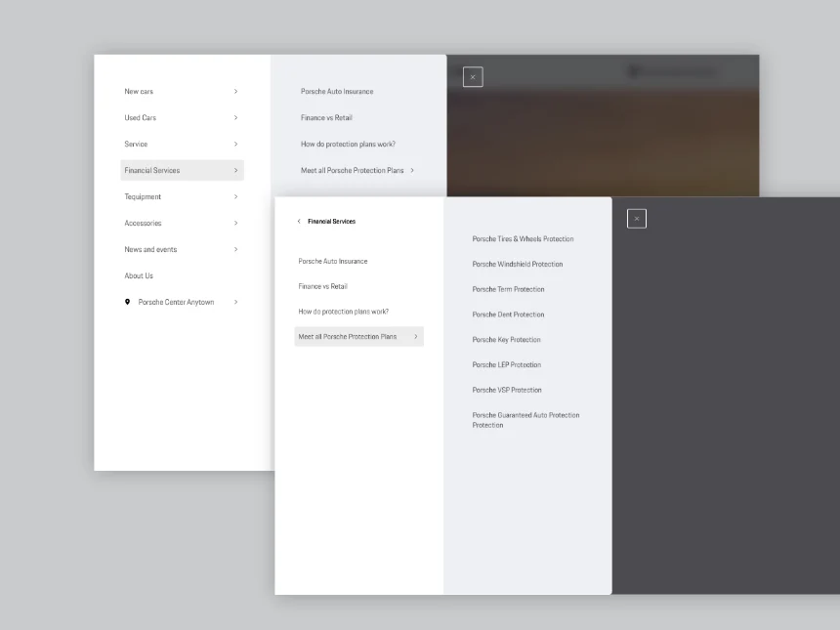Open About Us link

(139, 275)
